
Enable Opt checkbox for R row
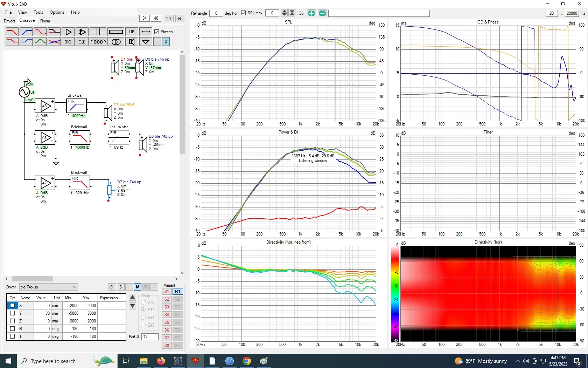[12, 329]
